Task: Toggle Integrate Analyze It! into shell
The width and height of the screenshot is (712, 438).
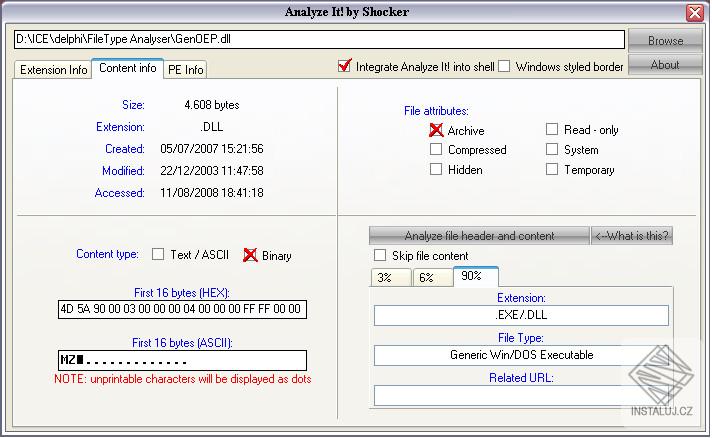Action: (x=345, y=66)
